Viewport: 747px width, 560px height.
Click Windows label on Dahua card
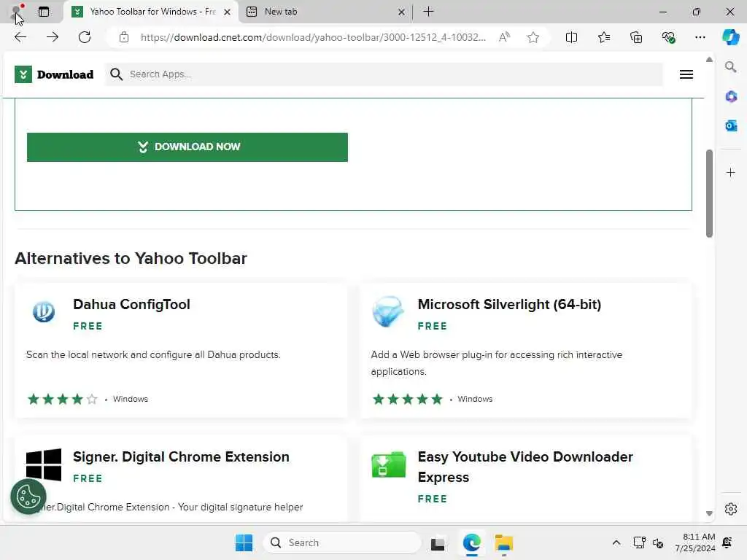[131, 399]
